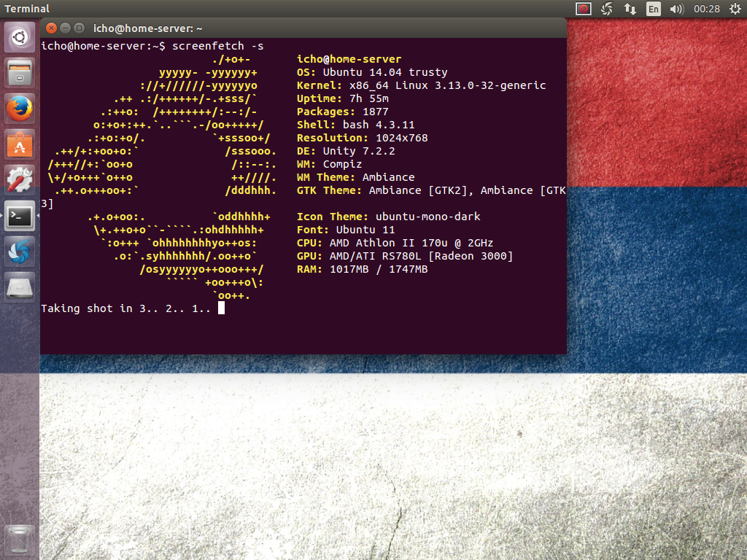Click the Resolution value 1024x768
Screen dimensions: 747x560
402,138
